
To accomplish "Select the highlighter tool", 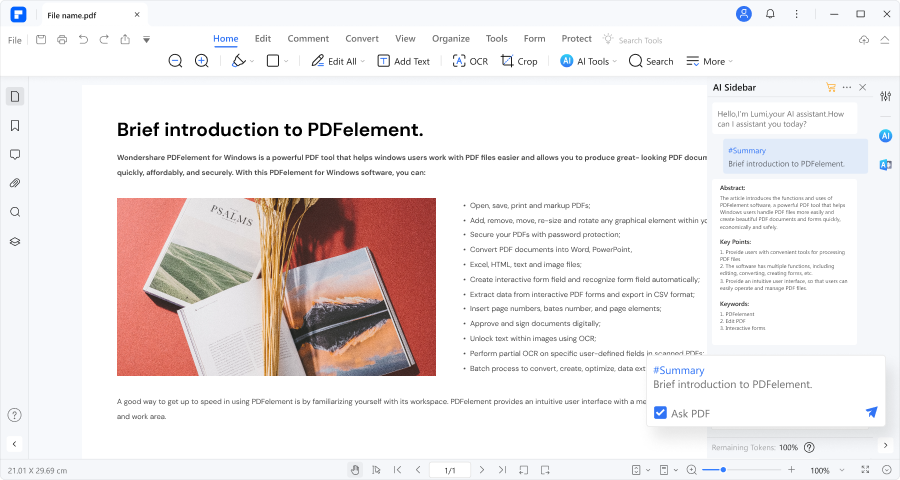I will pos(238,61).
